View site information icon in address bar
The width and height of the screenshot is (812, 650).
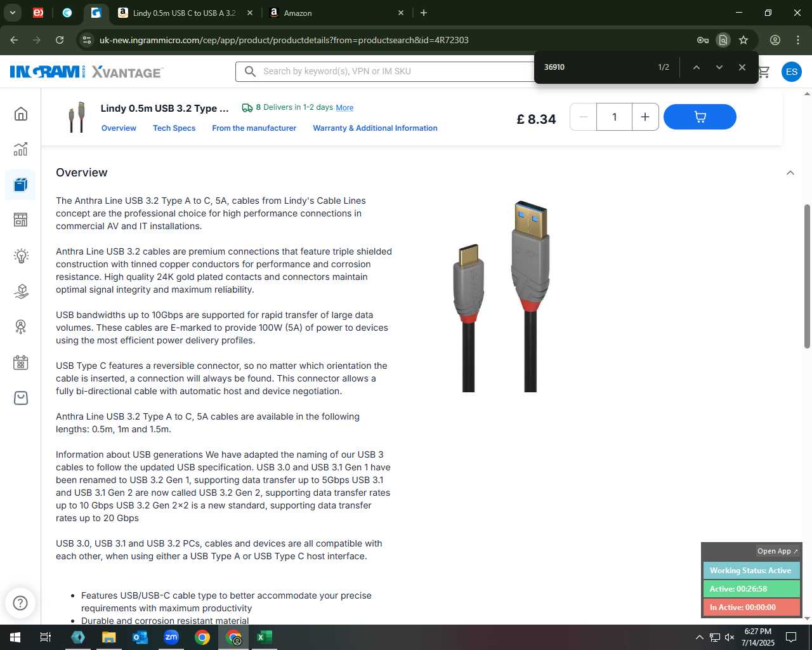87,40
